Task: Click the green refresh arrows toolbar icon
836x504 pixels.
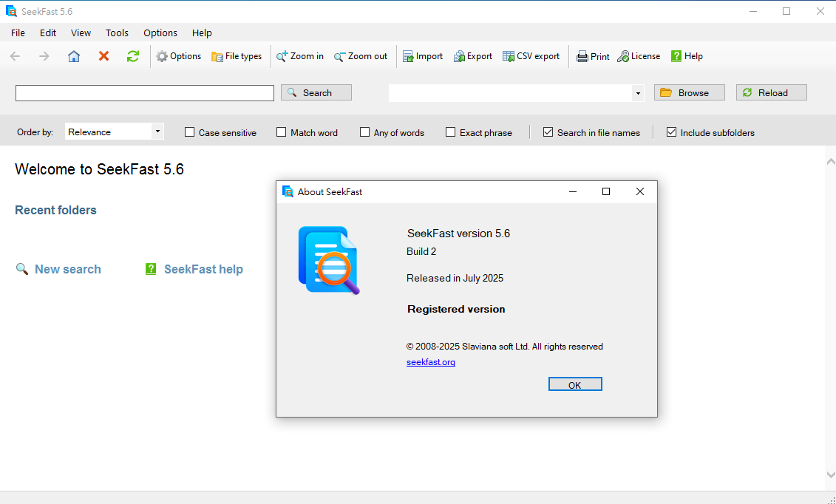Action: click(x=133, y=56)
